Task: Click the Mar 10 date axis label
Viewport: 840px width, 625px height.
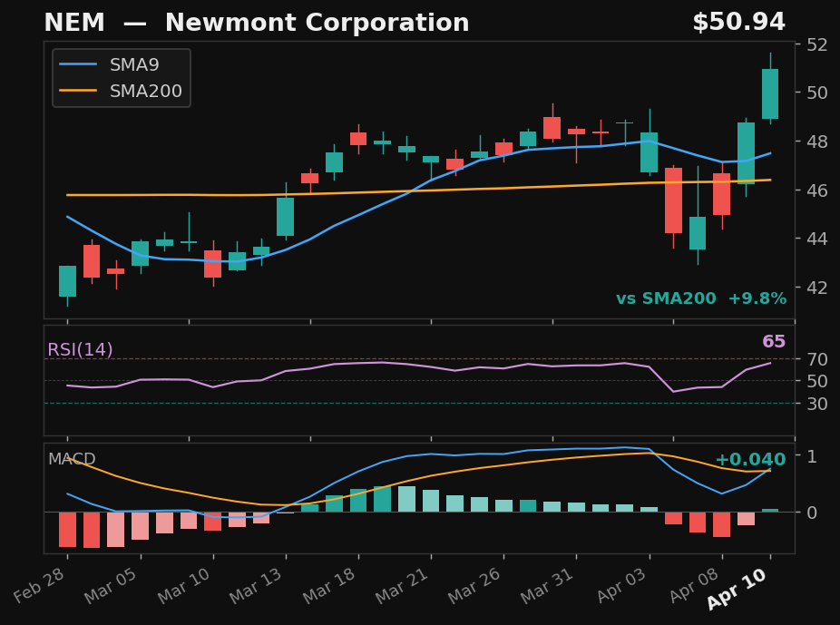Action: click(x=185, y=585)
